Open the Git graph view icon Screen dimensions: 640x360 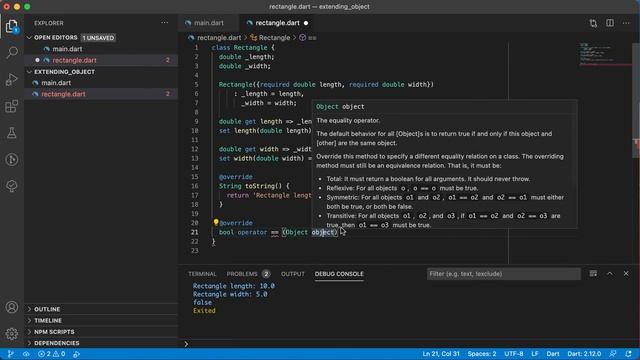pos(12,160)
